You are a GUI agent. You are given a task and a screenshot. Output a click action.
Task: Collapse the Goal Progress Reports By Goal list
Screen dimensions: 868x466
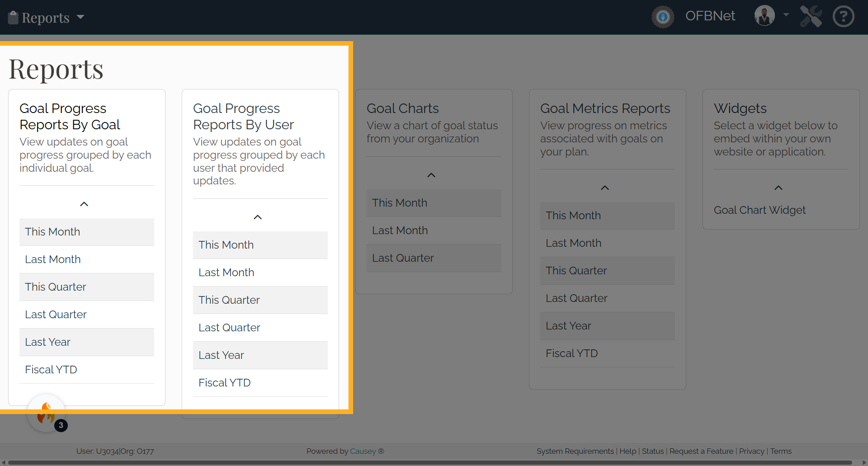click(x=84, y=204)
